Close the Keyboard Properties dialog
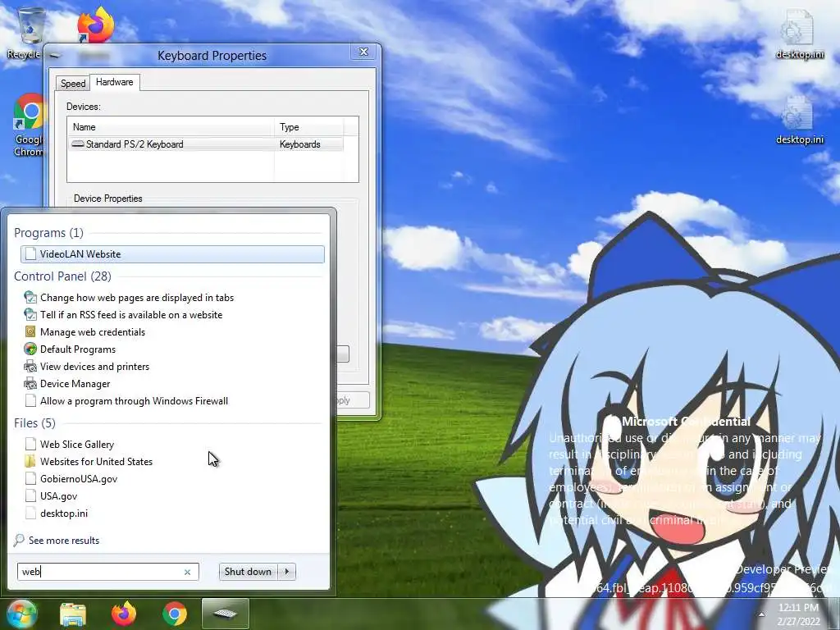Viewport: 840px width, 630px height. point(363,52)
